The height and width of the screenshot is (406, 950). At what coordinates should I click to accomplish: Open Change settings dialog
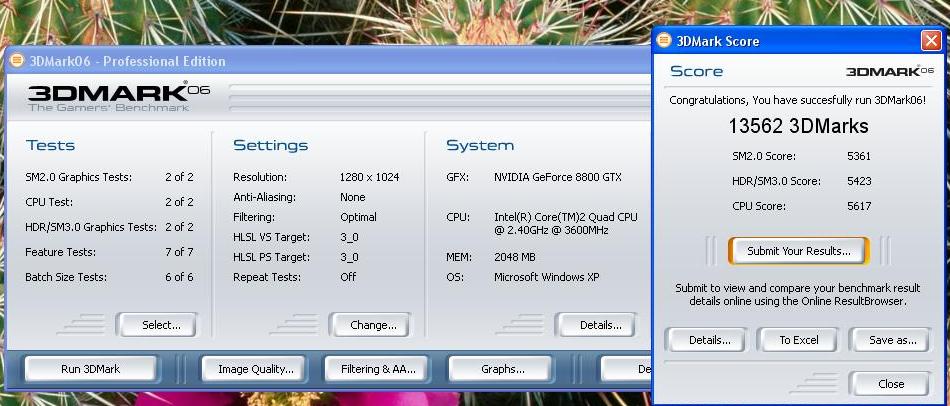click(370, 325)
